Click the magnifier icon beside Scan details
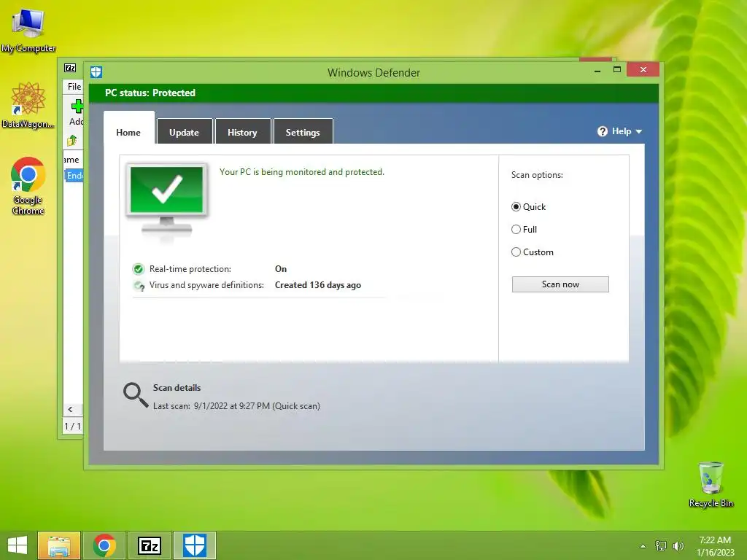The width and height of the screenshot is (747, 560). tap(136, 395)
